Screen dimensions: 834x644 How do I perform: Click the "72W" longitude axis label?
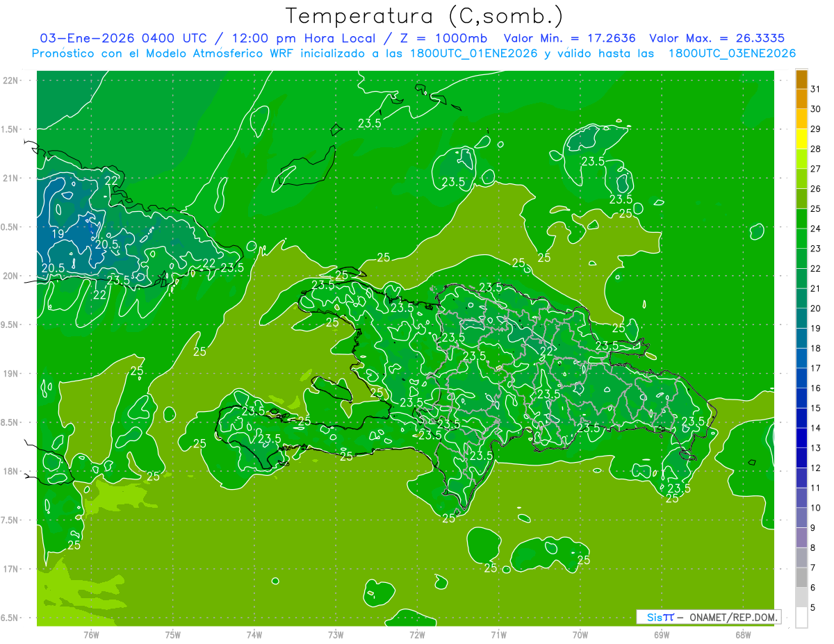click(417, 635)
